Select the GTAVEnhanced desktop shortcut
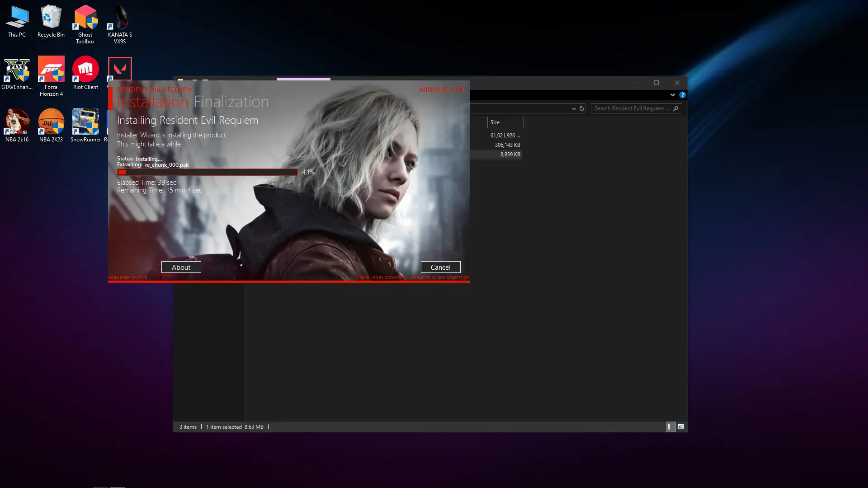 (x=17, y=74)
